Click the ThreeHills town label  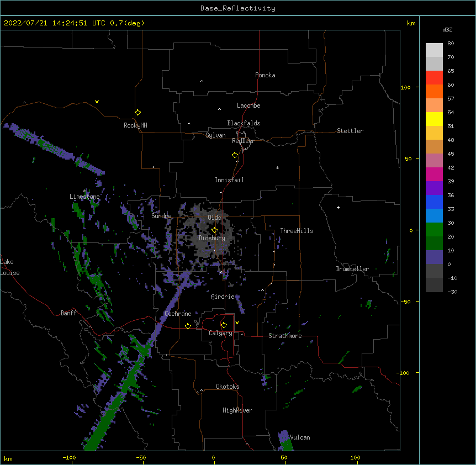[297, 231]
